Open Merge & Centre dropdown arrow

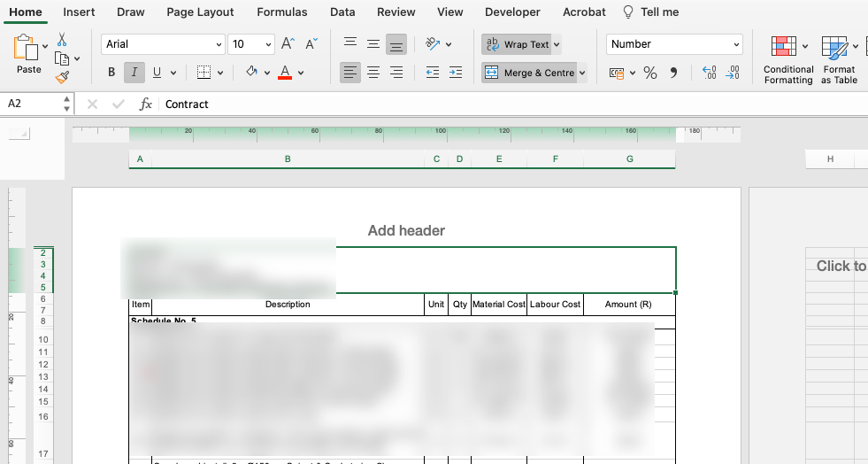(582, 73)
